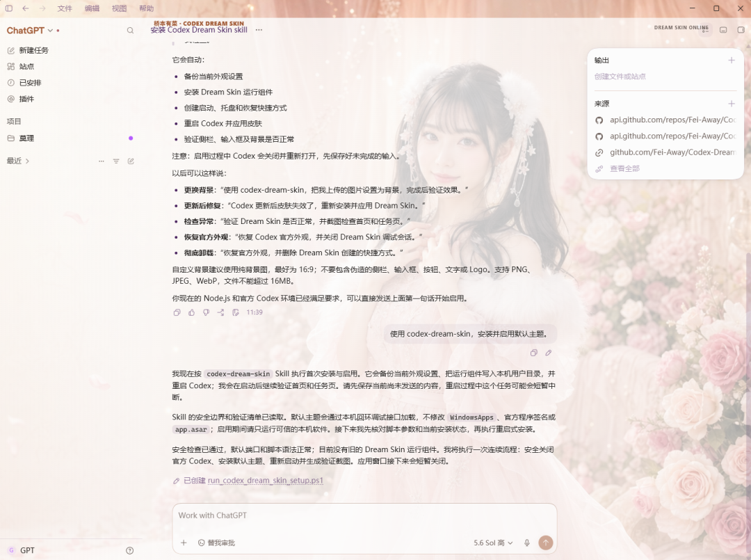Click 创建文件或站点 placeholder
This screenshot has height=560, width=751.
pos(620,76)
